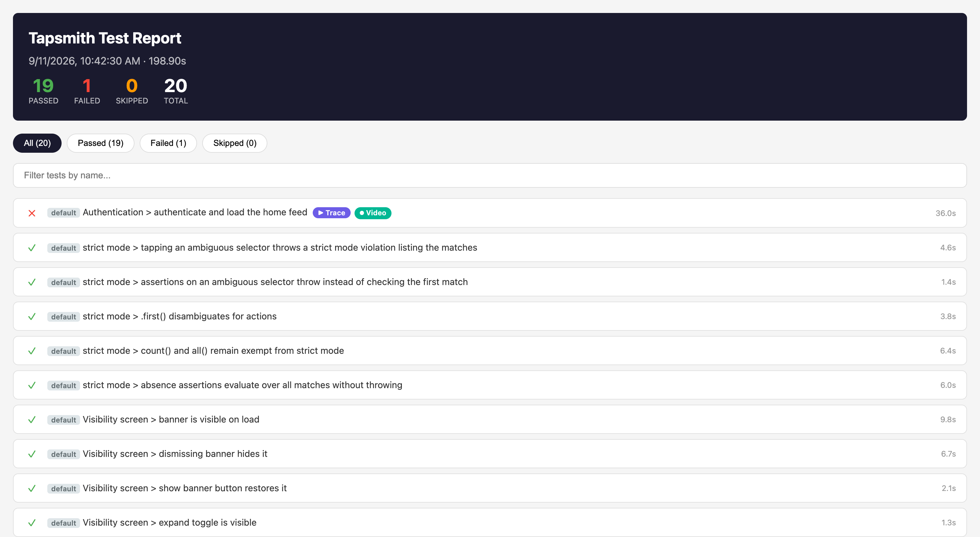Screen dimensions: 980x537
Task: Expand count() and all() remain exempt row
Action: click(x=490, y=351)
